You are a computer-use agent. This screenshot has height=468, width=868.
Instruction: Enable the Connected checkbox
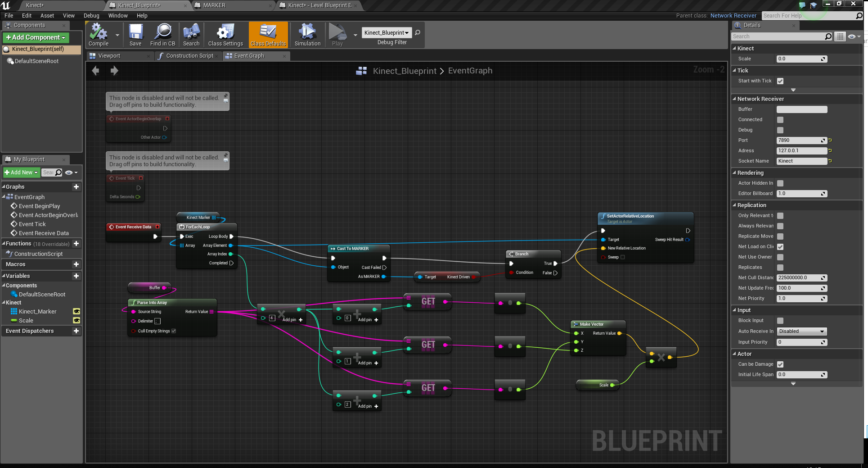pos(780,120)
